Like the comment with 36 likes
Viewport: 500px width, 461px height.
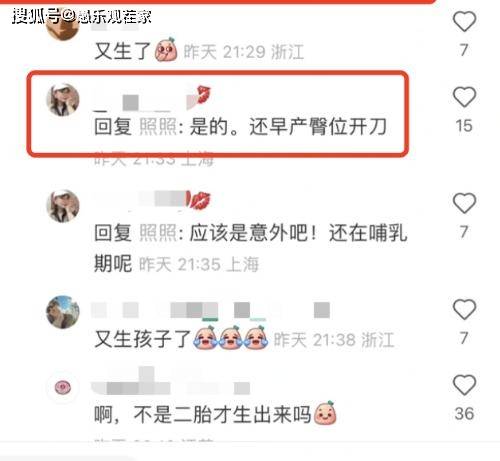pos(464,385)
